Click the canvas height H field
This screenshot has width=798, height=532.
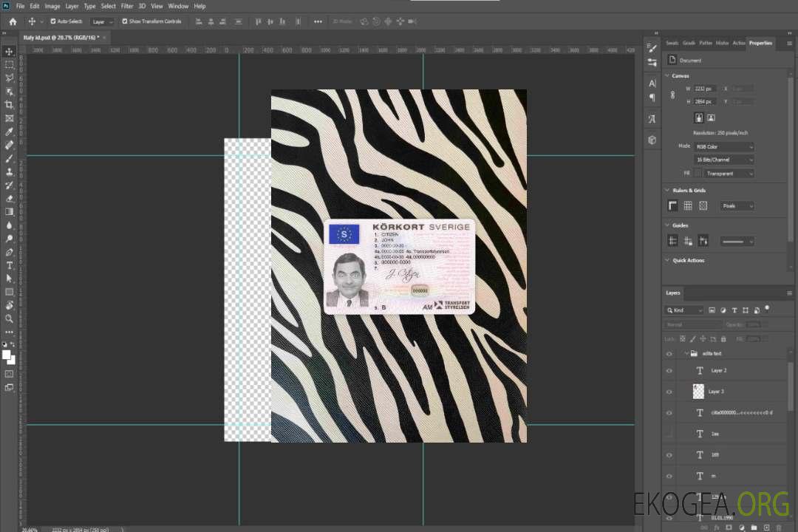point(706,102)
